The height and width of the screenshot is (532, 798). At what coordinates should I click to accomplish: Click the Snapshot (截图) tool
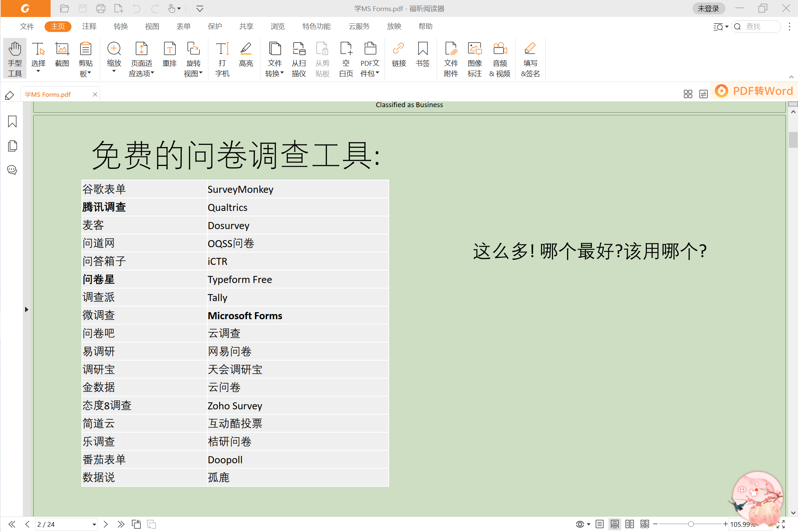tap(62, 54)
